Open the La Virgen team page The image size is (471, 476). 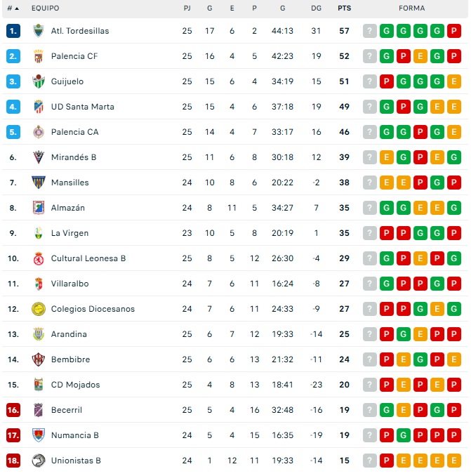[x=69, y=233]
